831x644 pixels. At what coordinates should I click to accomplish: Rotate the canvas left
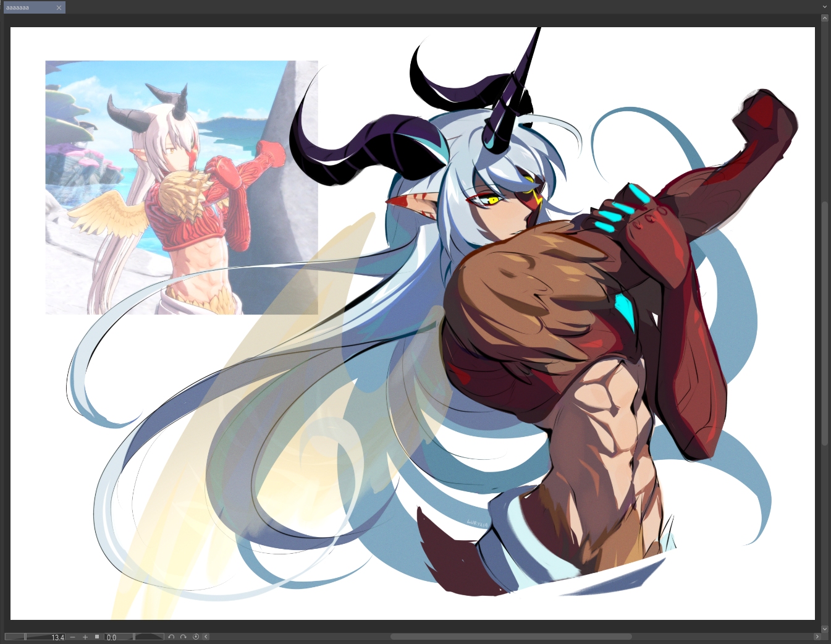[171, 637]
